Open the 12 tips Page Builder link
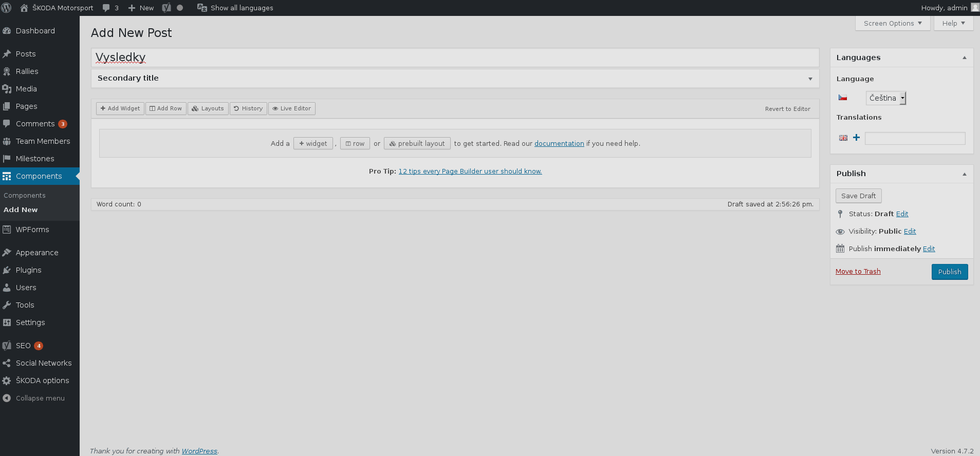Viewport: 980px width, 456px height. coord(470,172)
